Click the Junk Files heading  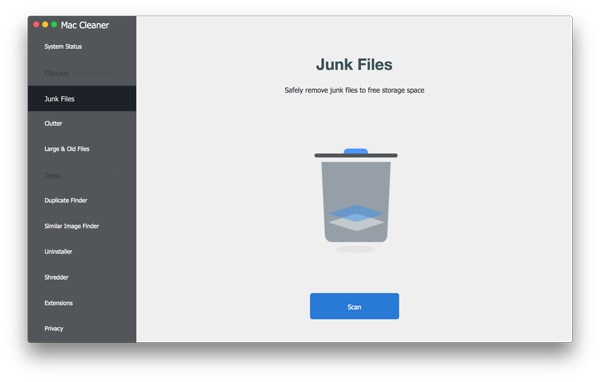click(354, 64)
